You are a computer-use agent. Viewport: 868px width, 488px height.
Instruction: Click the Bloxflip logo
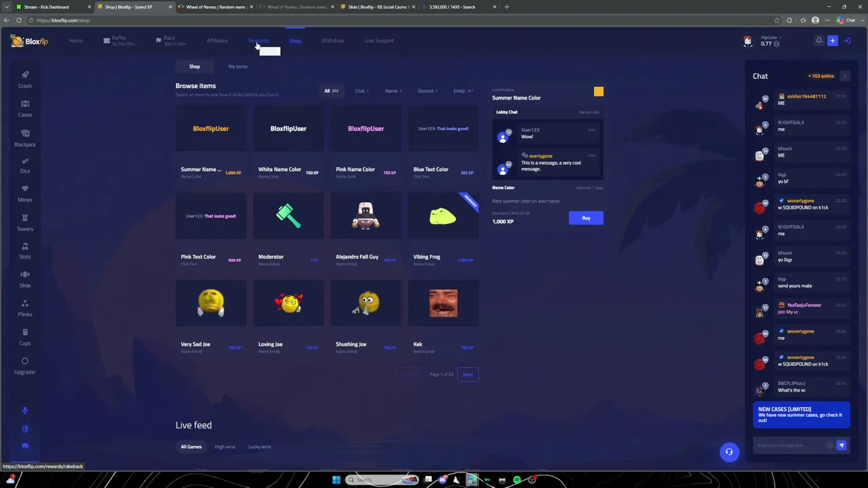coord(29,41)
